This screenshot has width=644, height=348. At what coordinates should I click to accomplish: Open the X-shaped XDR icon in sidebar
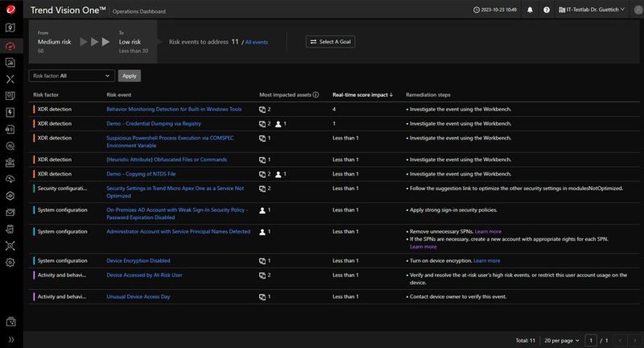10,79
